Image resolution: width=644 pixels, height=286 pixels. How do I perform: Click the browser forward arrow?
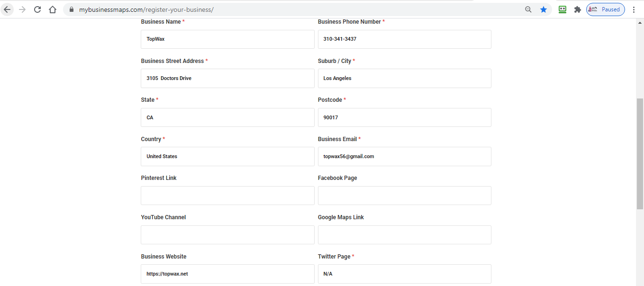[x=22, y=9]
